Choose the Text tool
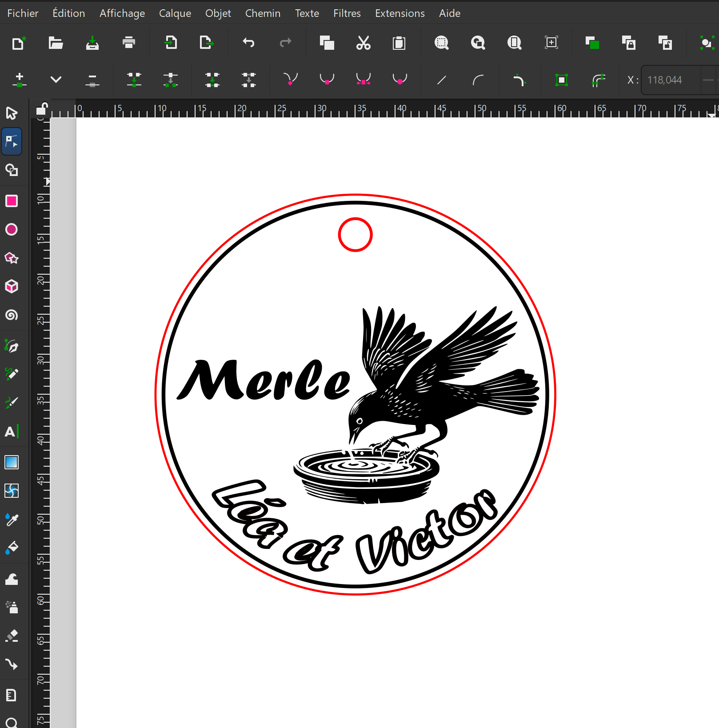Image resolution: width=719 pixels, height=728 pixels. [12, 432]
